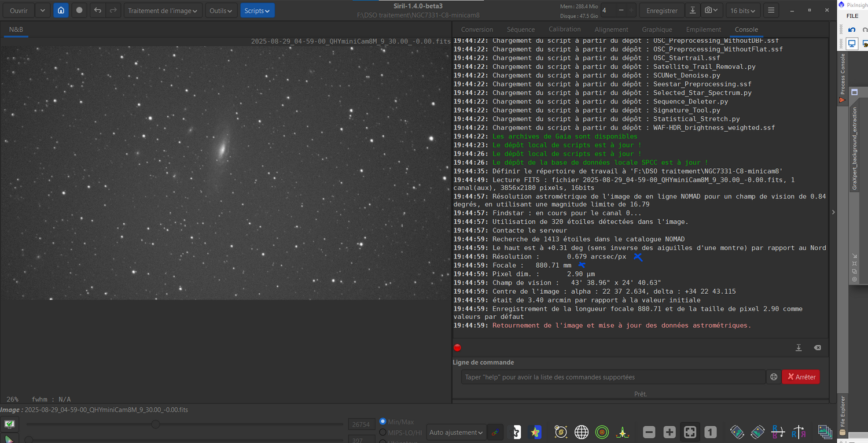This screenshot has height=443, width=868.
Task: Click the undo arrow icon
Action: coord(98,10)
